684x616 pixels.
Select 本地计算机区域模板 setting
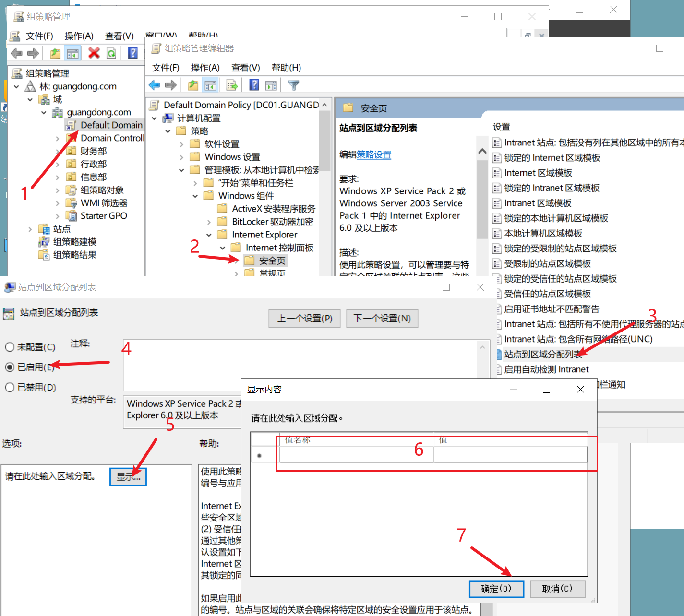click(543, 234)
